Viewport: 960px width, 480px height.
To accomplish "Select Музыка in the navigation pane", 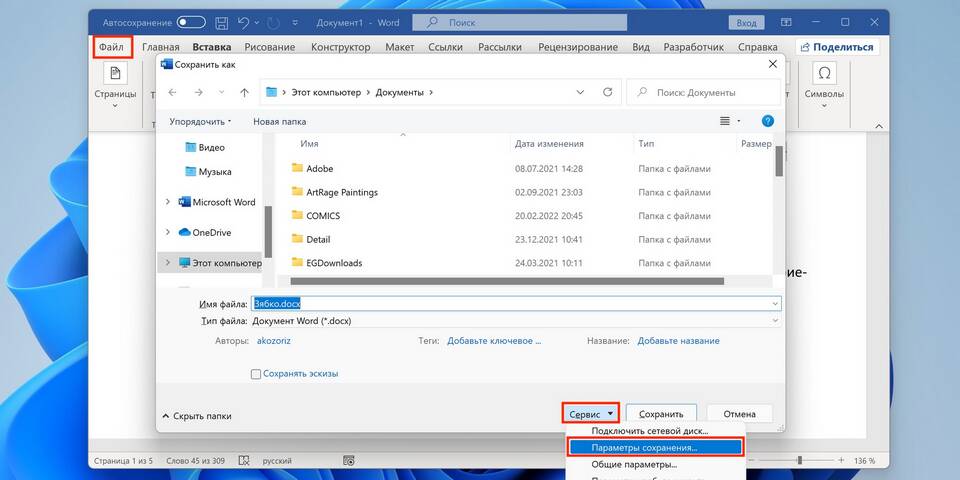I will click(x=208, y=172).
